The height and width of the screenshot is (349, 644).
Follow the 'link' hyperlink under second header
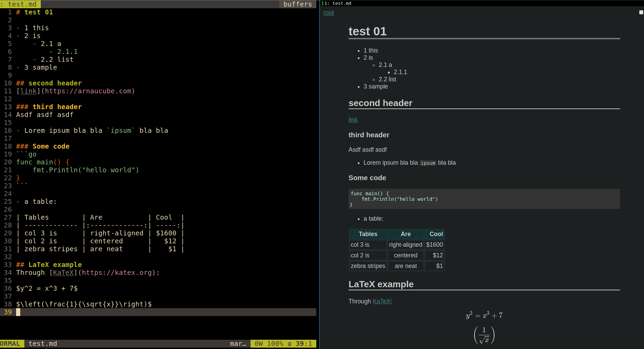[353, 120]
